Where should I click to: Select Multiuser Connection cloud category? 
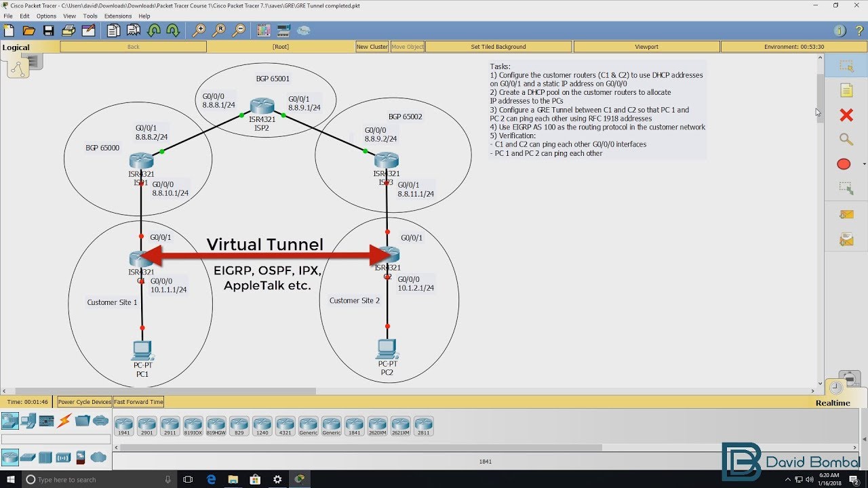pyautogui.click(x=100, y=421)
